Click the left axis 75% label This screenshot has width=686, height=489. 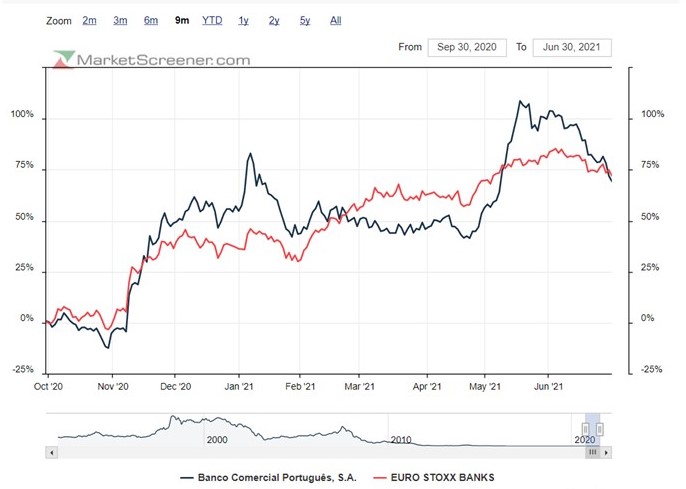[24, 165]
